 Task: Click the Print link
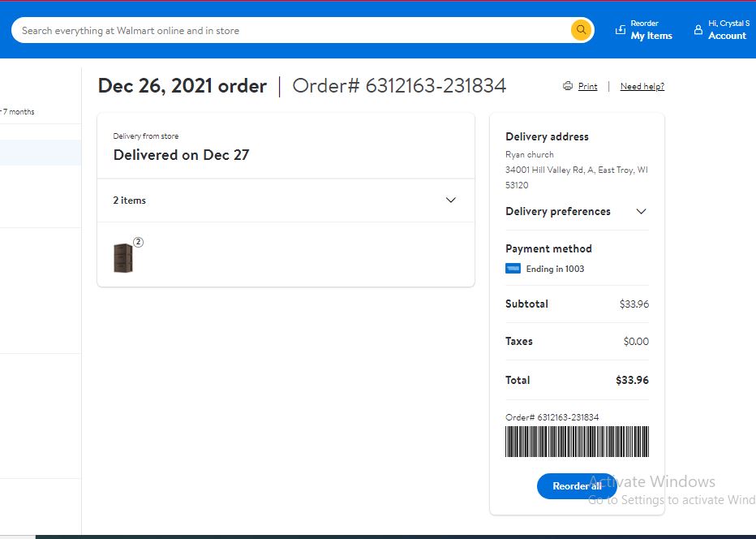pyautogui.click(x=587, y=86)
